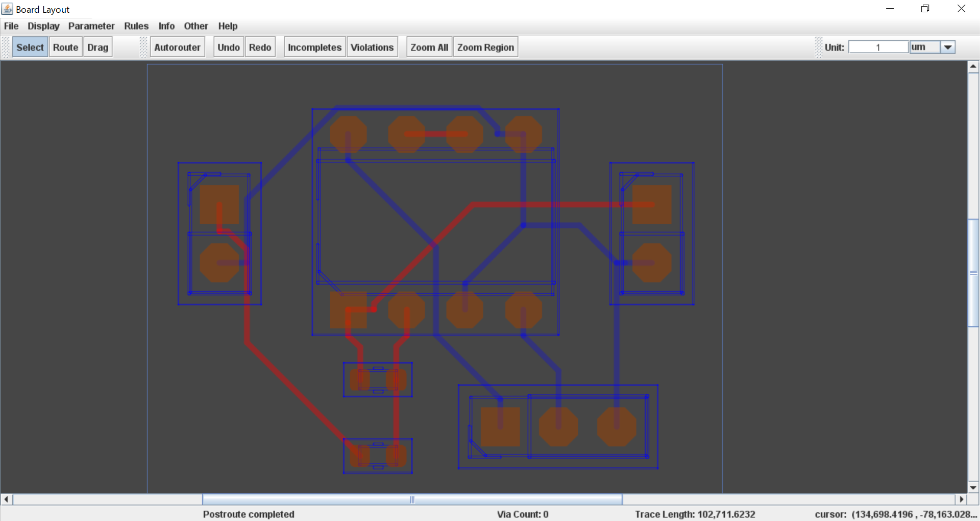
Task: Show Incompletes on the board
Action: tap(314, 46)
